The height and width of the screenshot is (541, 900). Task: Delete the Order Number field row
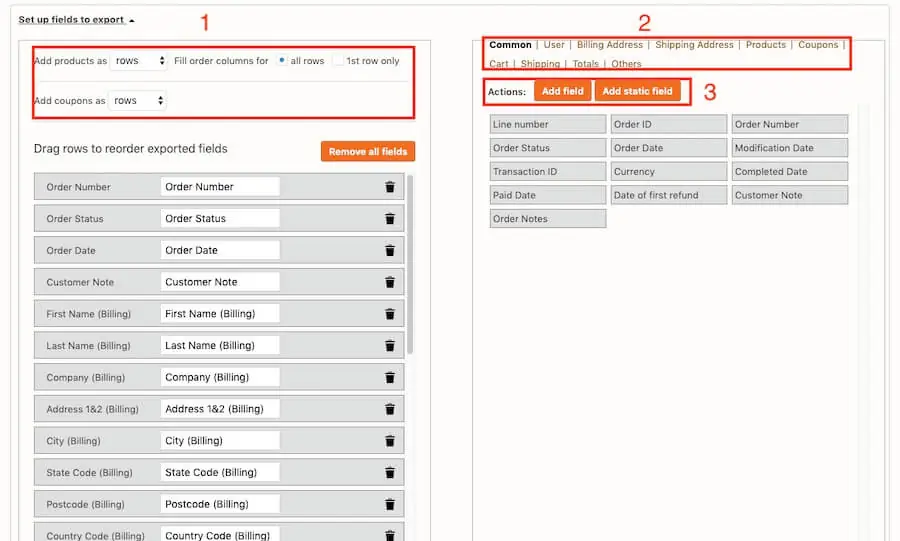pos(390,187)
